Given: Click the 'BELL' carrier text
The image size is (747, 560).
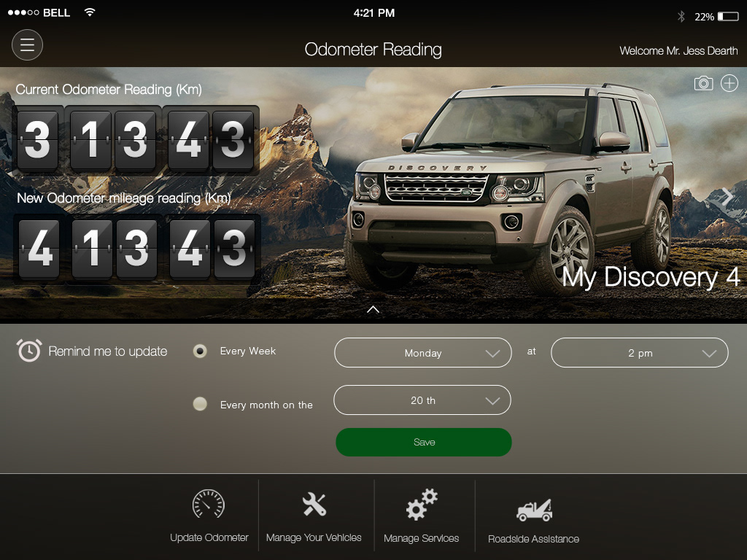Looking at the screenshot, I should 57,13.
